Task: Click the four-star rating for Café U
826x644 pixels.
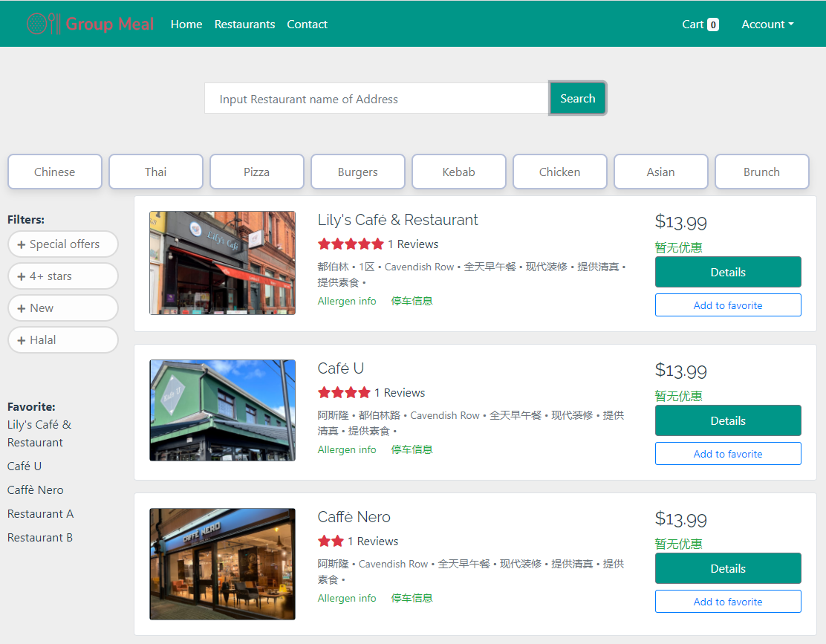Action: point(344,392)
